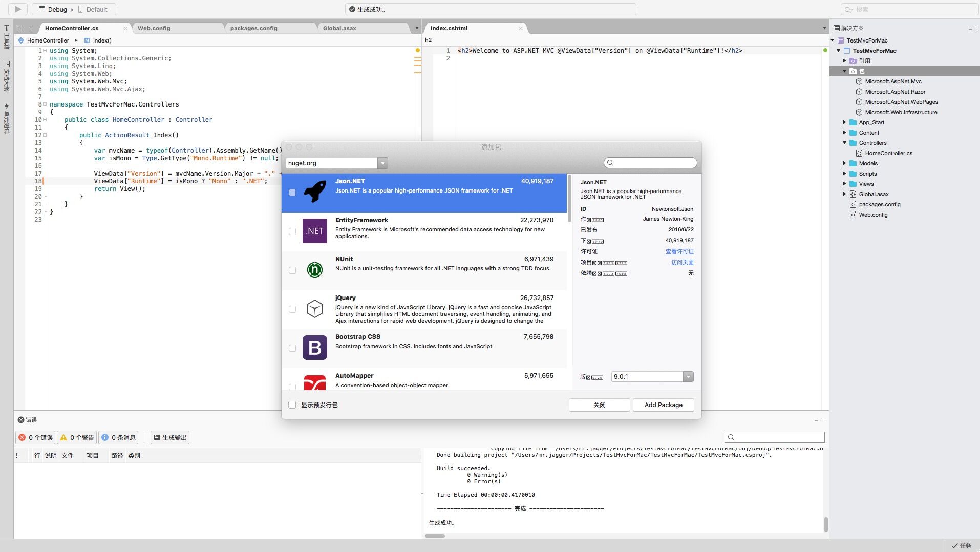This screenshot has width=980, height=552.
Task: Collapse the Controllers folder
Action: pos(845,143)
